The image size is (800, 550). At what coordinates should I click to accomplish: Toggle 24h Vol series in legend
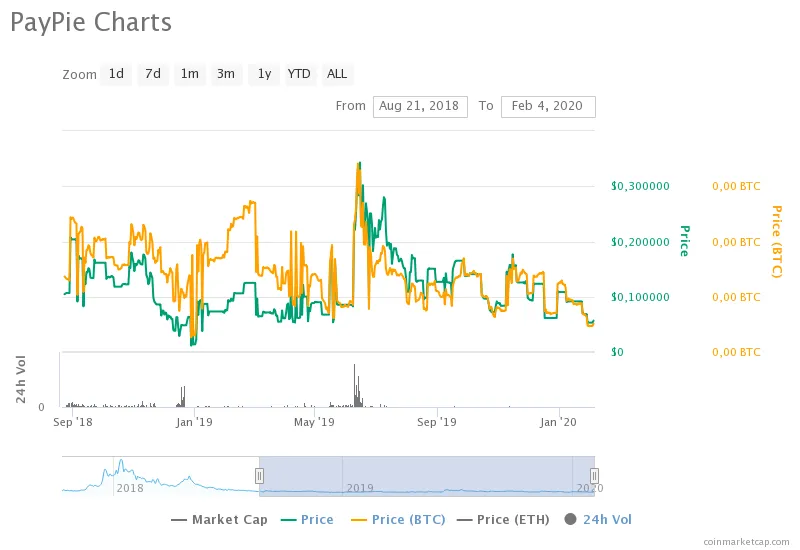pos(598,519)
